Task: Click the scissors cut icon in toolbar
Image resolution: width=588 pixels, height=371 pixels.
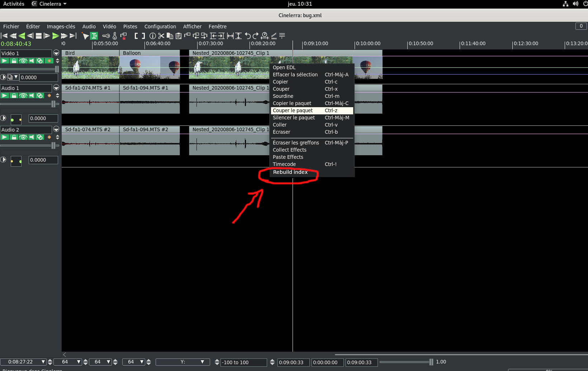Action: 161,36
